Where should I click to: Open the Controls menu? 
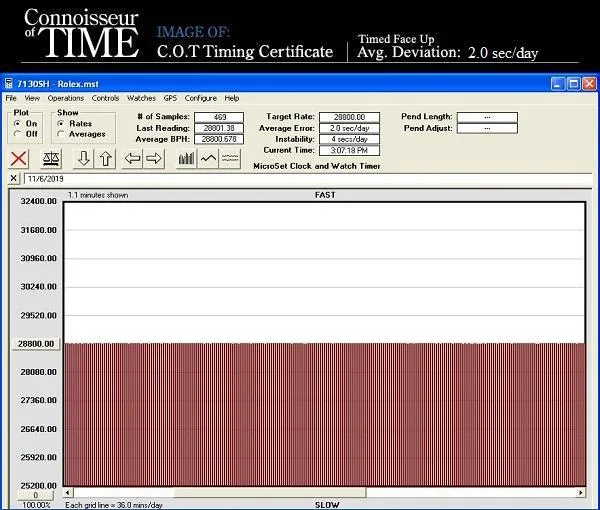pos(105,98)
